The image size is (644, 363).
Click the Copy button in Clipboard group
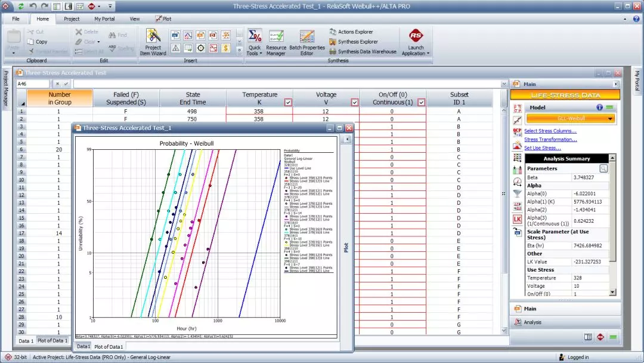click(x=38, y=42)
